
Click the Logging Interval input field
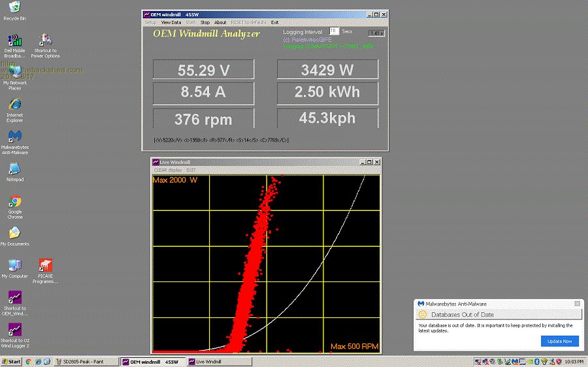point(333,31)
